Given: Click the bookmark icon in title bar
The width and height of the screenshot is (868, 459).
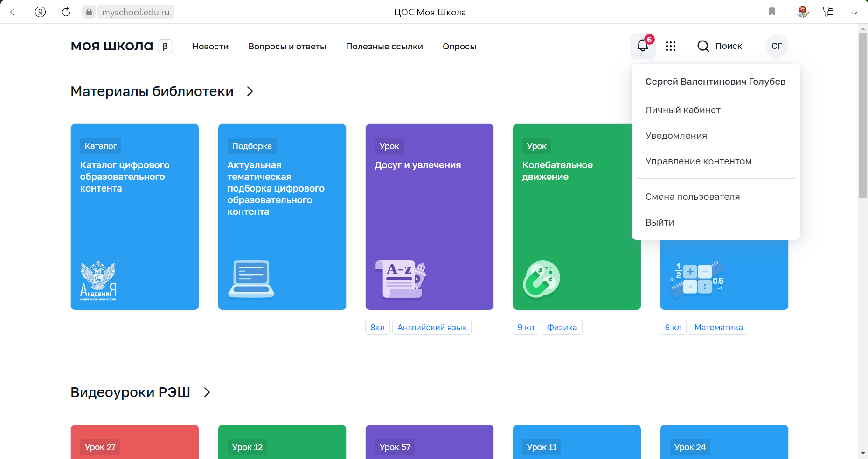Looking at the screenshot, I should (x=772, y=12).
